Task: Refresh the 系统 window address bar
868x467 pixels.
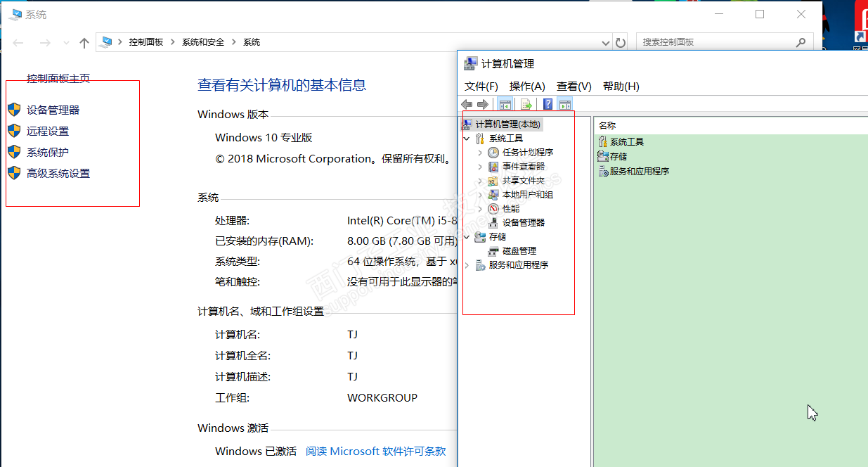Action: (621, 43)
